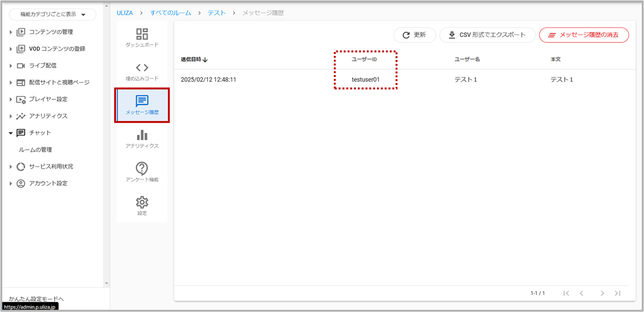Click timestamp 2025/02/12 12:48:11 cell

tap(208, 79)
